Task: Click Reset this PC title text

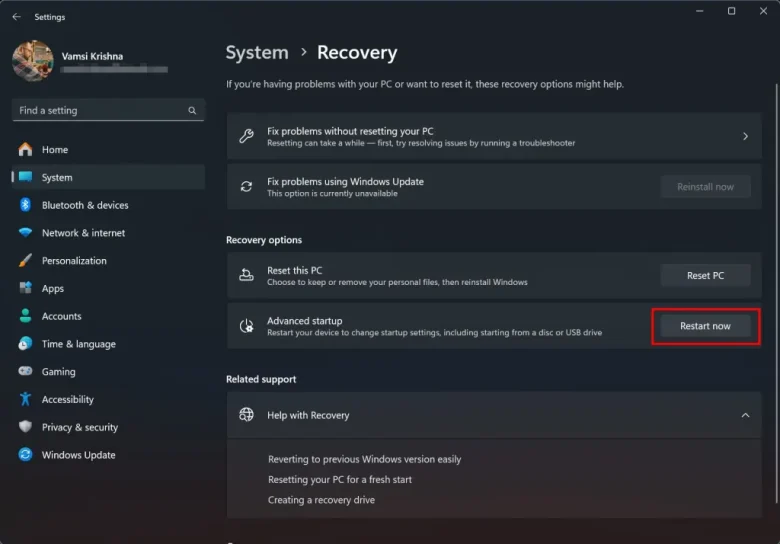Action: coord(294,271)
